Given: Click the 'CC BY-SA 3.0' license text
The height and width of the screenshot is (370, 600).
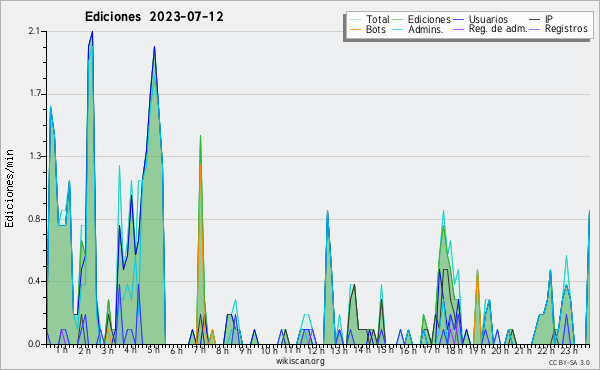Looking at the screenshot, I should (569, 362).
